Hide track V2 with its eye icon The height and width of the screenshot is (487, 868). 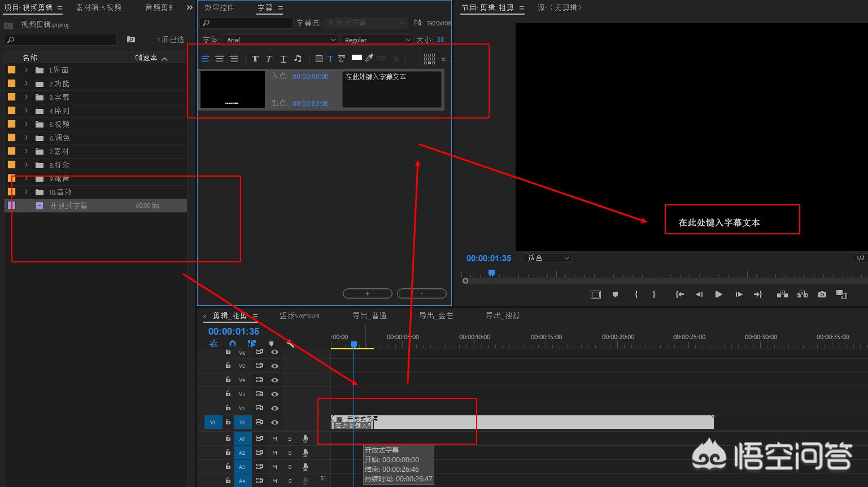(275, 408)
